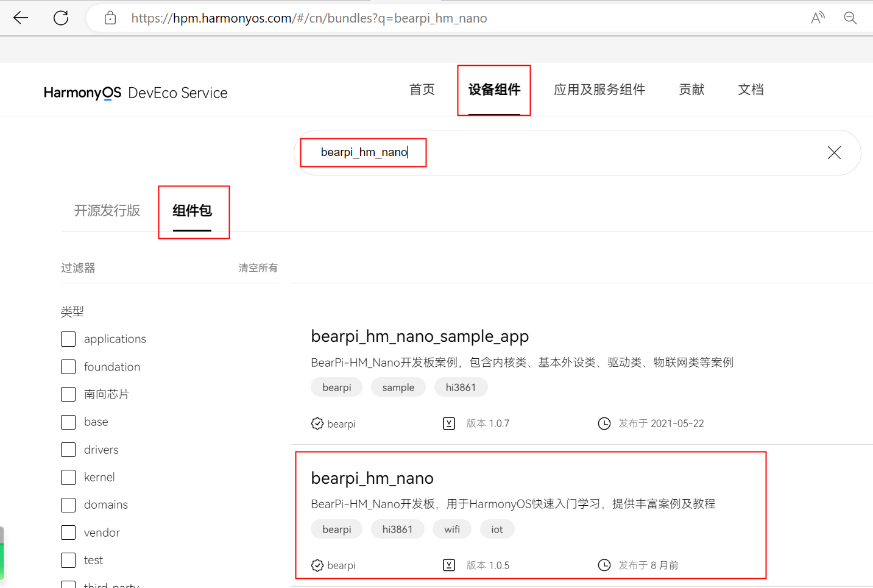Click bearpi tag under bearpi_hm_nano_sample_app
873x588 pixels.
point(337,388)
